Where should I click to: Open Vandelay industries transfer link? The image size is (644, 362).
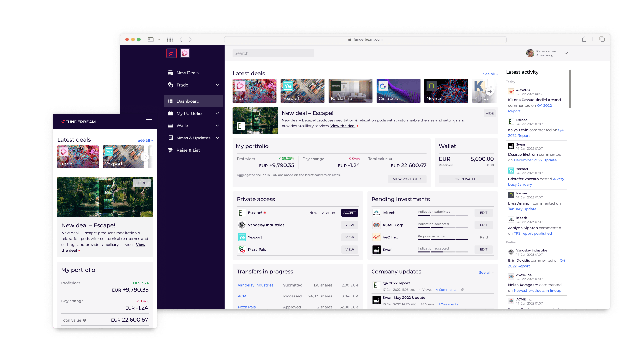(x=255, y=285)
